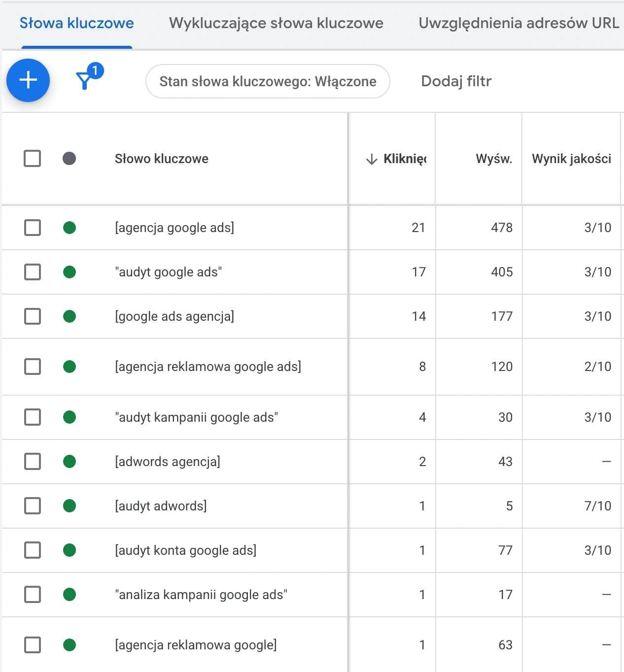624x672 pixels.
Task: Open keyword "audyt kampanii google ads"
Action: click(197, 417)
